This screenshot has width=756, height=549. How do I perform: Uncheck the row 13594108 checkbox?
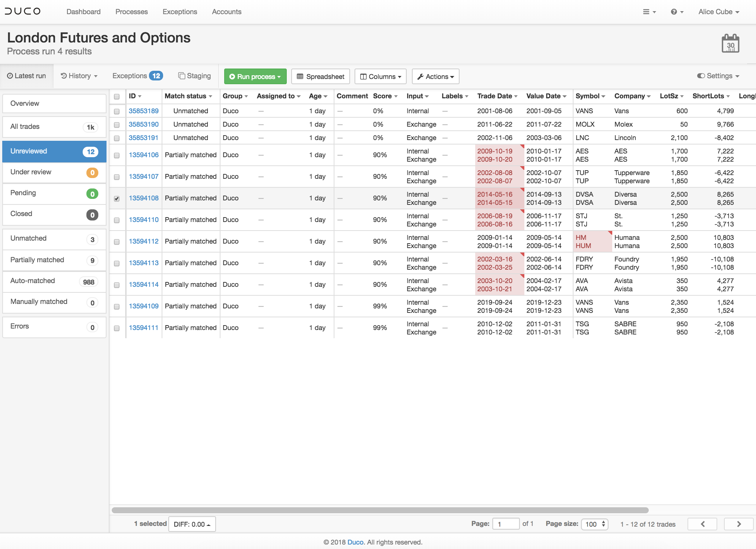[117, 199]
